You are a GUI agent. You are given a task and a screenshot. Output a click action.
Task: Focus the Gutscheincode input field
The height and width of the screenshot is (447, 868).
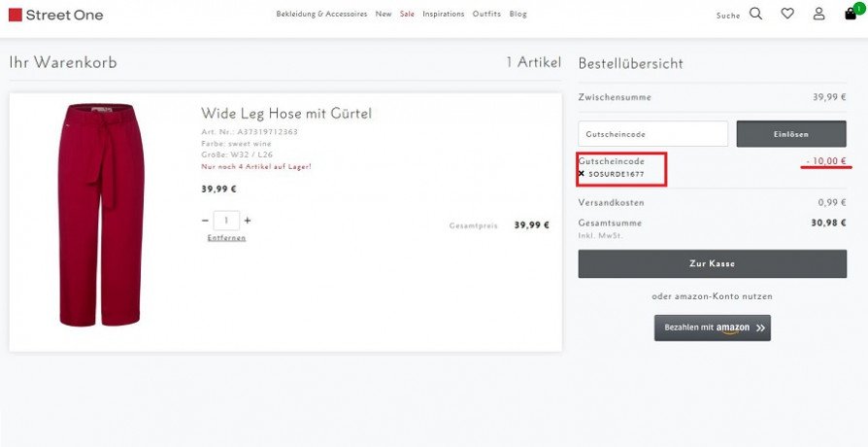tap(653, 134)
